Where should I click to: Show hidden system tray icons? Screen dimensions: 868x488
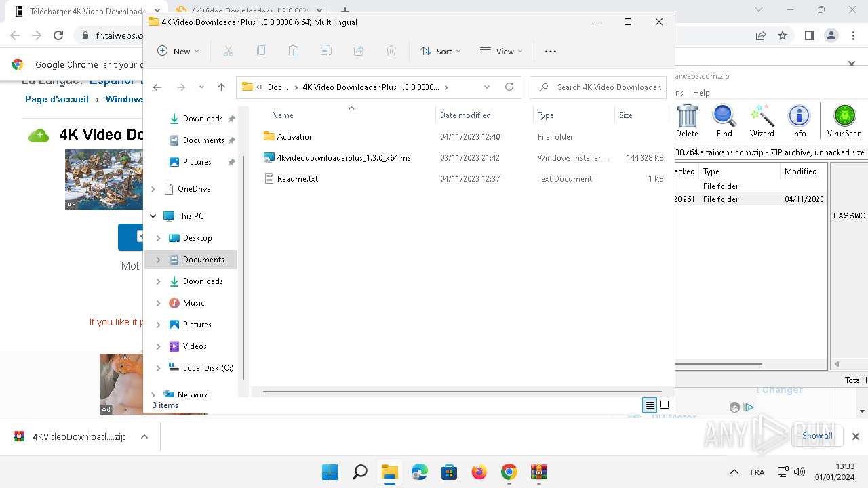[734, 472]
